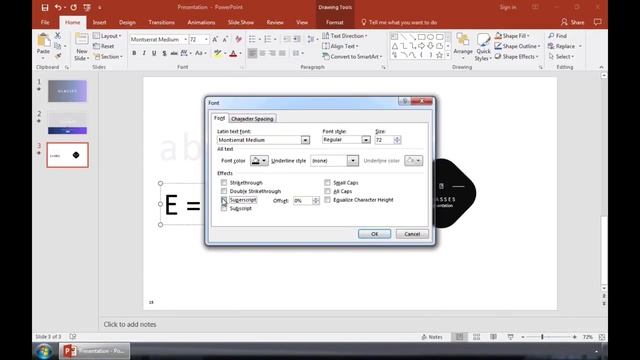Open the Transitions ribbon tab
Viewport: 640px width, 360px height.
coord(162,22)
